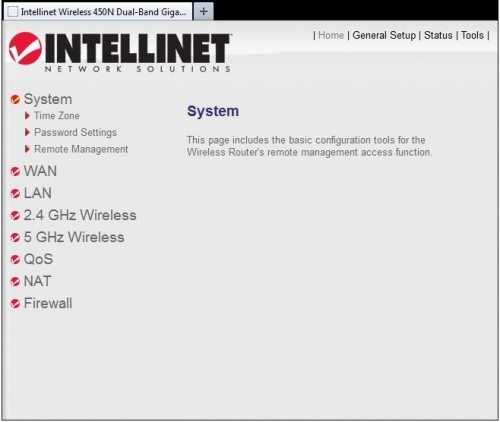Go to the Tools menu item
500x422 pixels.
[x=472, y=35]
